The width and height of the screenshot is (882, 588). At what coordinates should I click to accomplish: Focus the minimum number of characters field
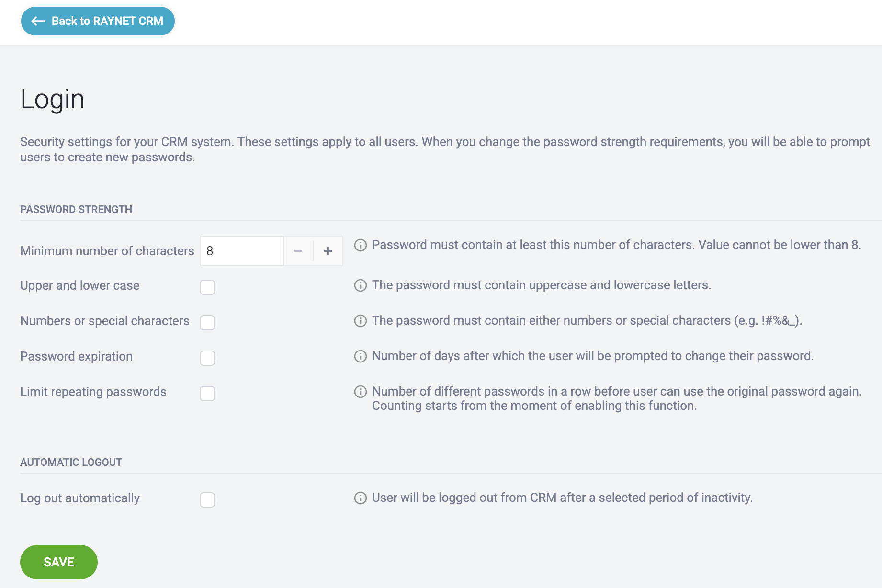(x=242, y=251)
